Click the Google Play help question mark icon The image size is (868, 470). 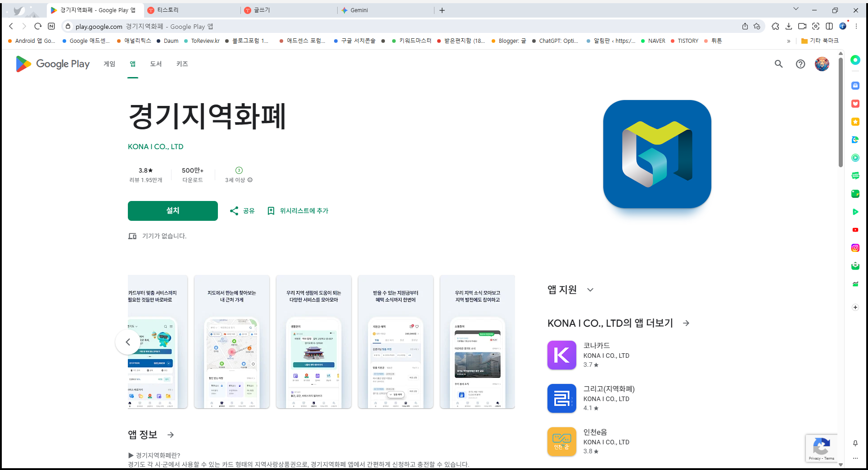click(800, 64)
